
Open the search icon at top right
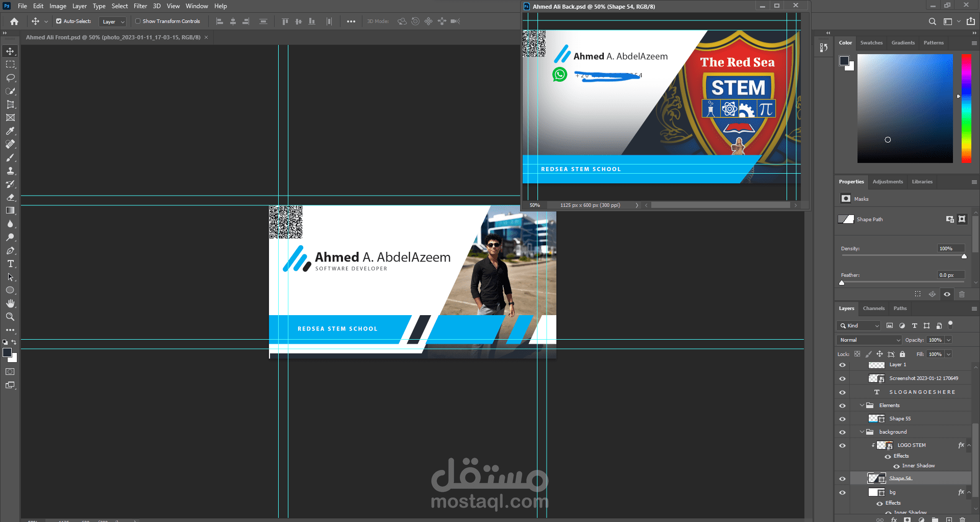pyautogui.click(x=932, y=21)
